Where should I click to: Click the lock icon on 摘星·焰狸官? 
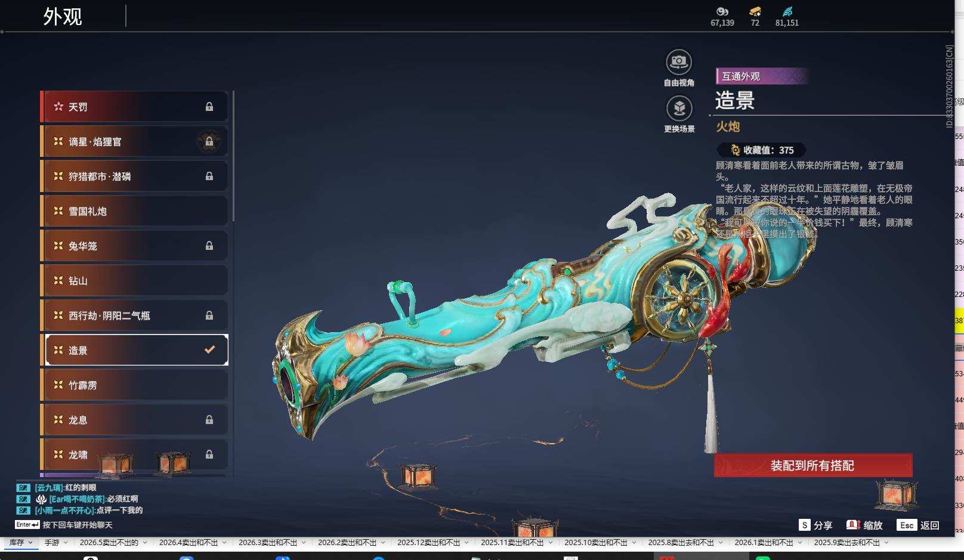pos(209,141)
